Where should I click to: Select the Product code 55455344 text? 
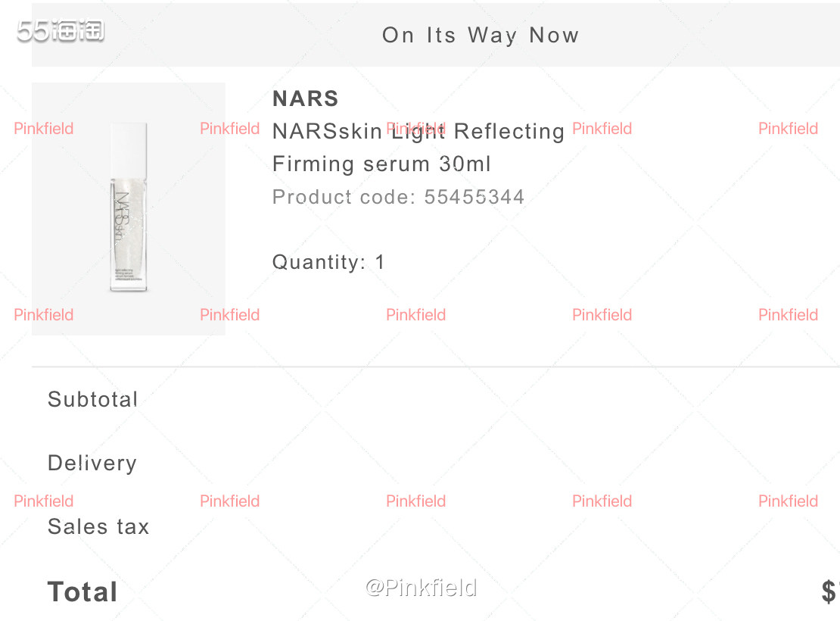pyautogui.click(x=398, y=197)
